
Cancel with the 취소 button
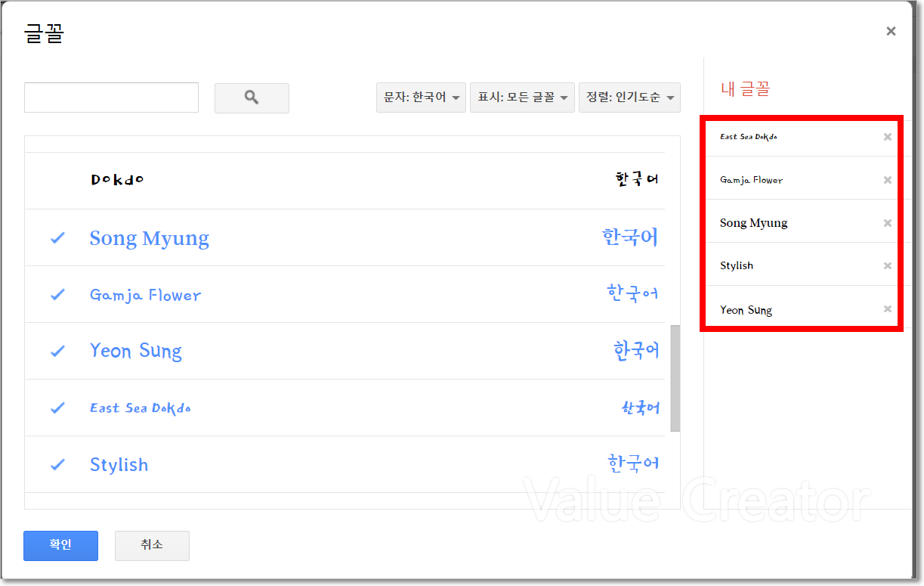(152, 546)
